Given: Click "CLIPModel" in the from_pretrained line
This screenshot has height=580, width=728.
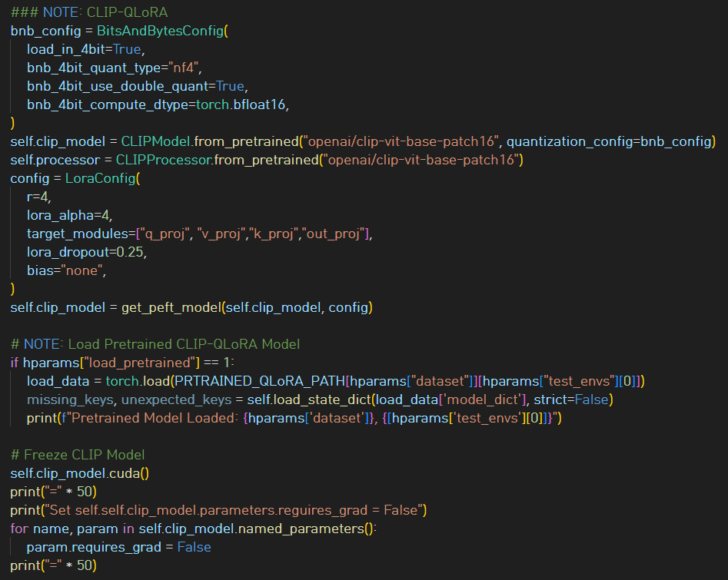Looking at the screenshot, I should coord(155,141).
